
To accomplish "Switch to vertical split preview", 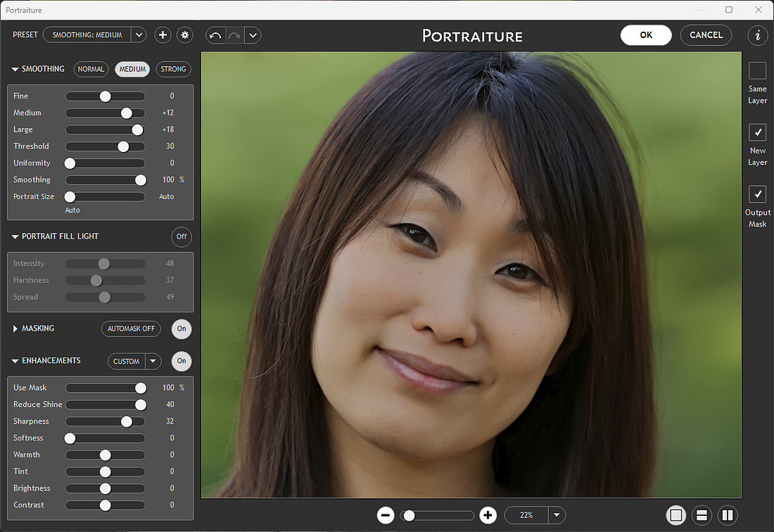I will coord(727,515).
